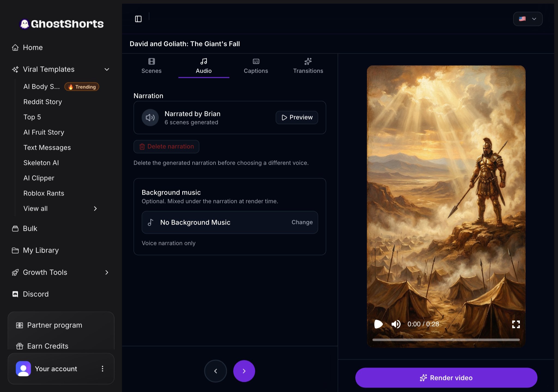
Task: Open account options three-dot menu
Action: pos(102,369)
